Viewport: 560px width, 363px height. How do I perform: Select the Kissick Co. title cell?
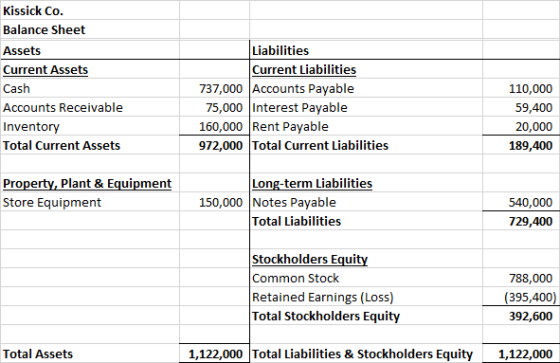pyautogui.click(x=33, y=11)
